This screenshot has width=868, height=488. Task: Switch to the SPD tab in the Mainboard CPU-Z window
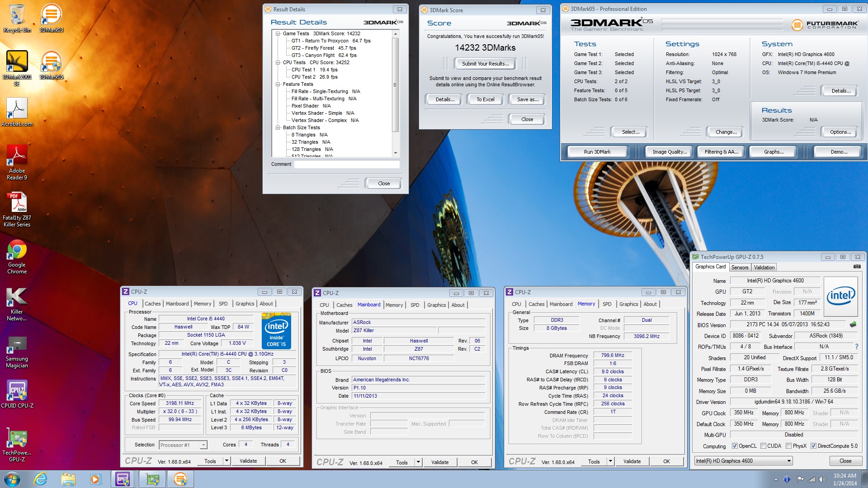click(x=415, y=305)
